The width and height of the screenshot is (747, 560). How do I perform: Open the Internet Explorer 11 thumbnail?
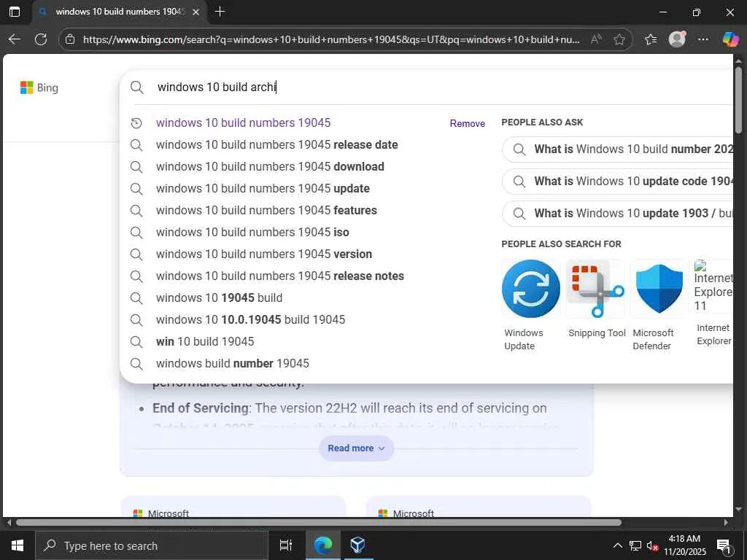click(x=713, y=287)
